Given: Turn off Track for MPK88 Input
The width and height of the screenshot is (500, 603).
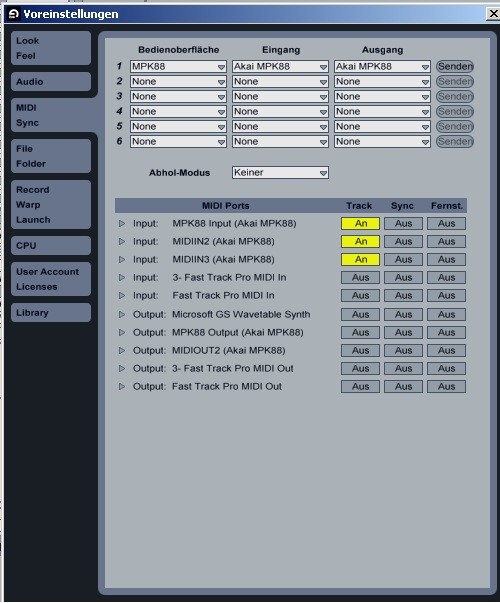Looking at the screenshot, I should click(360, 223).
